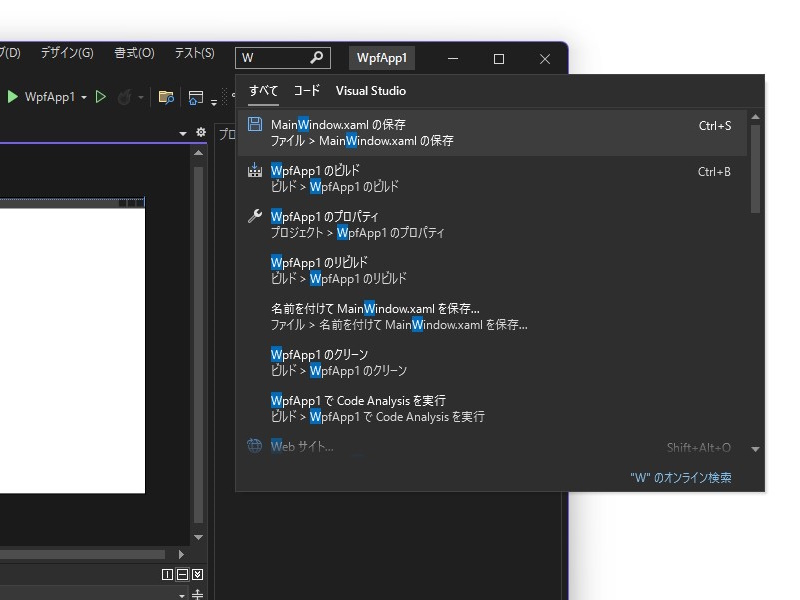Click the build icon beside WpfApp1 のビルド

255,170
